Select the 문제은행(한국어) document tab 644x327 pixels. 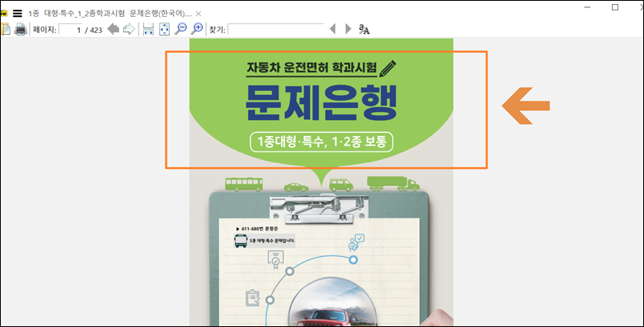pos(110,14)
